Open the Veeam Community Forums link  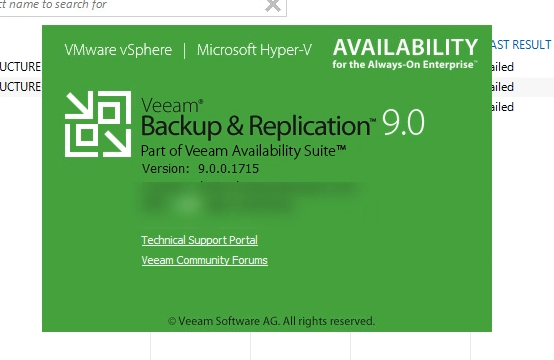[x=205, y=260]
